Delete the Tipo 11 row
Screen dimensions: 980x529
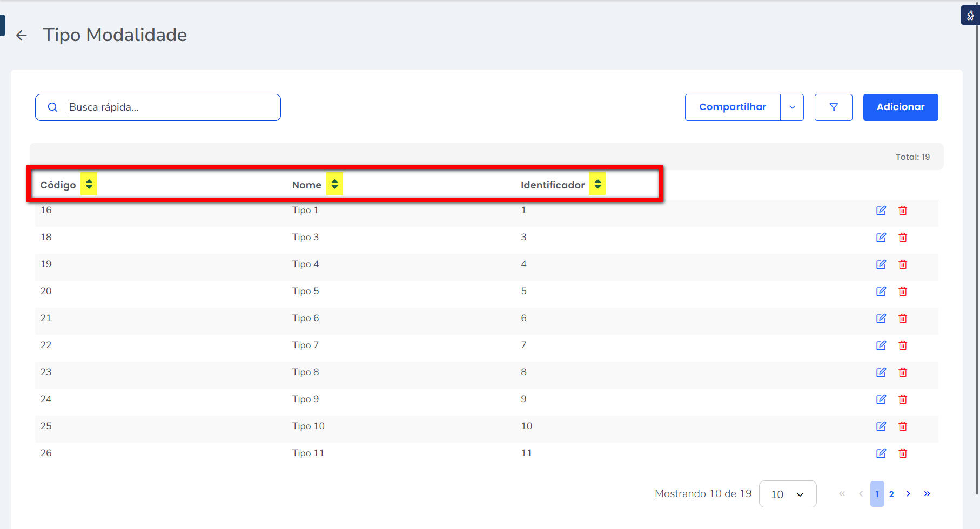(x=902, y=453)
